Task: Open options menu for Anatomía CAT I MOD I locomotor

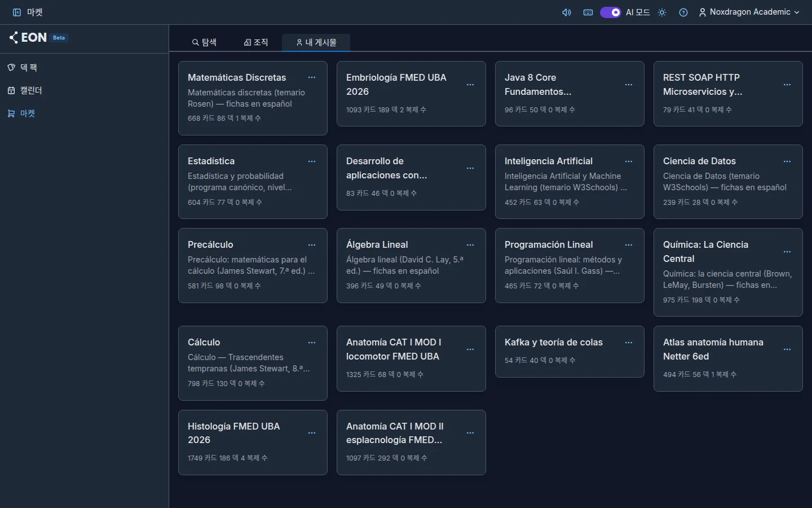Action: click(470, 349)
